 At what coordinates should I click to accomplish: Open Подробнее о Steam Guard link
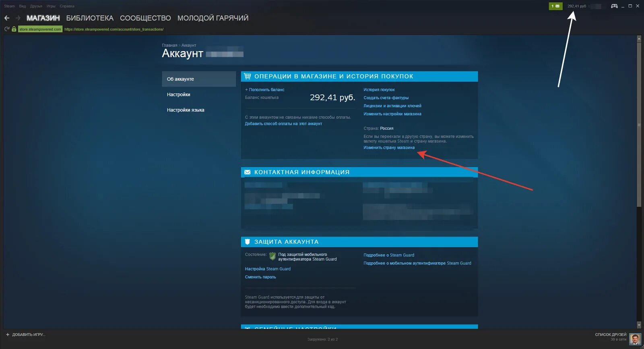[389, 255]
